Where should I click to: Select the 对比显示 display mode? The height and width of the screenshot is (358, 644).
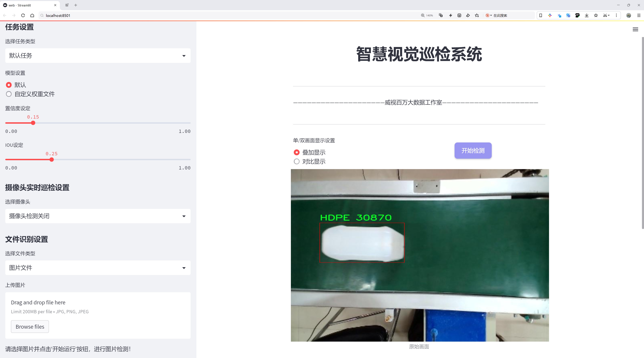pos(297,161)
